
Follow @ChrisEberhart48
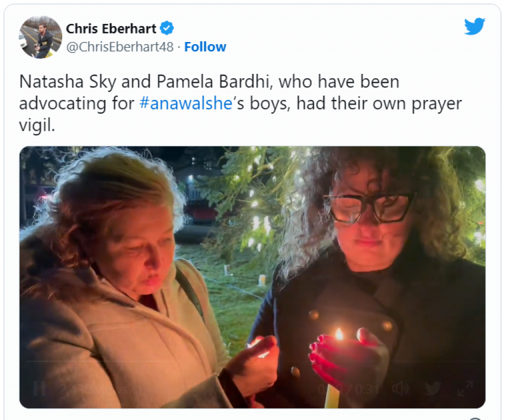(205, 47)
